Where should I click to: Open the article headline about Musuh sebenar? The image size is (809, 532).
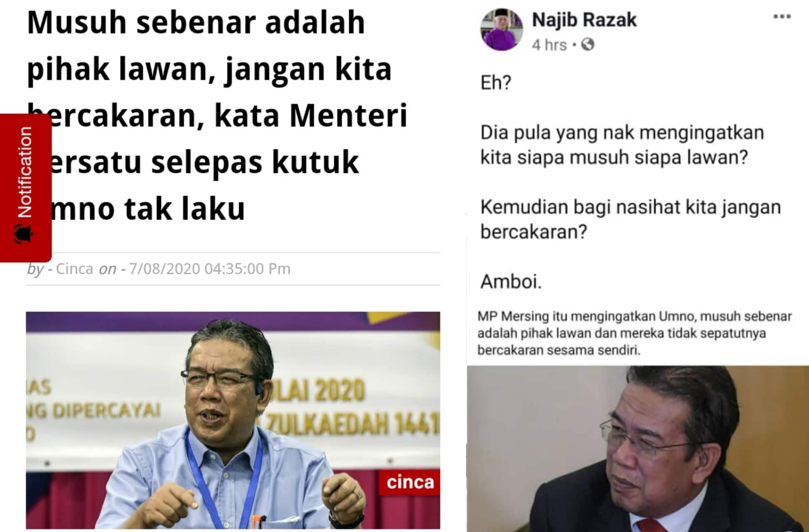217,115
